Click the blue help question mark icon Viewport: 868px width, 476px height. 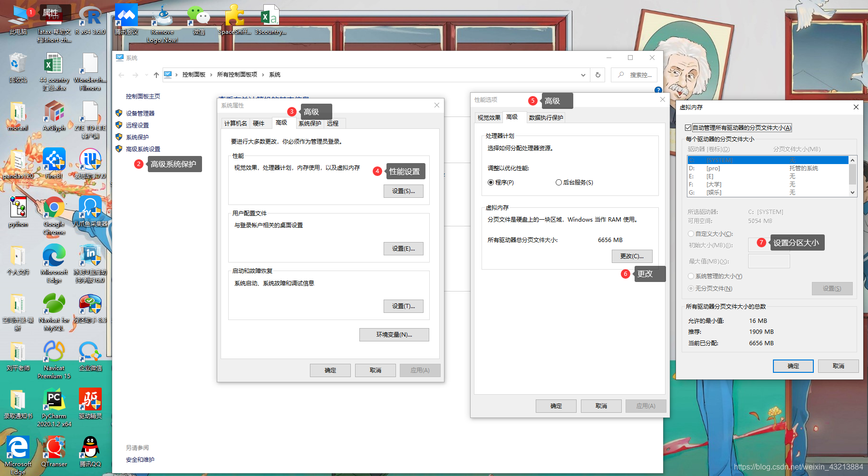point(658,90)
